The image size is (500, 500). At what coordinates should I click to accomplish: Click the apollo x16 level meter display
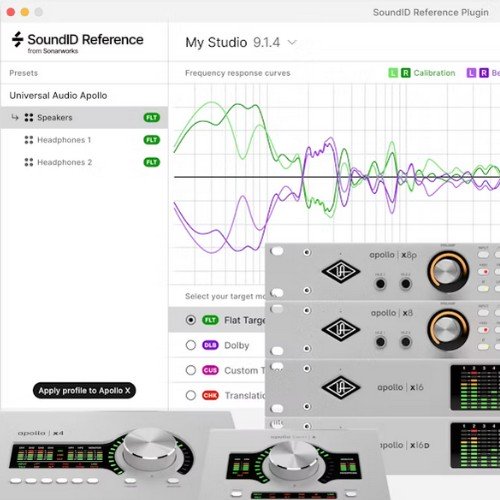tap(475, 387)
